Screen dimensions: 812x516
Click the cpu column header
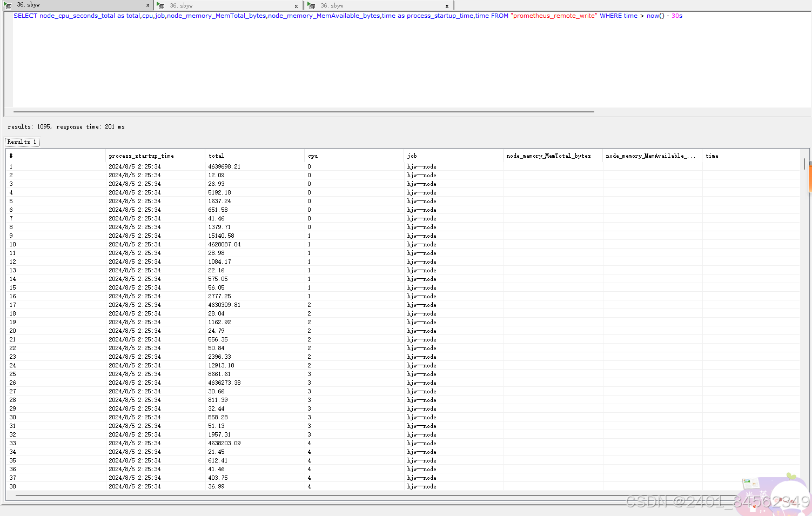pos(313,156)
